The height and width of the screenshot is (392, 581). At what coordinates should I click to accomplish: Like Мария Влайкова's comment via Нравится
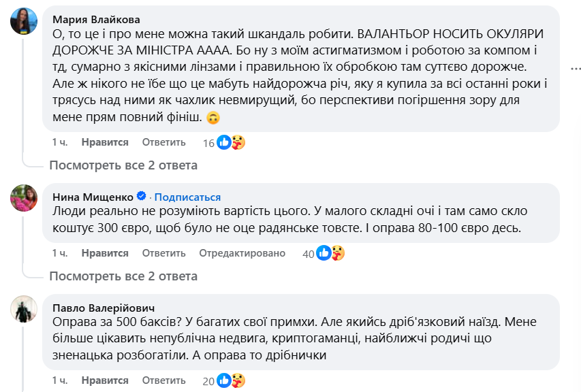(x=105, y=142)
